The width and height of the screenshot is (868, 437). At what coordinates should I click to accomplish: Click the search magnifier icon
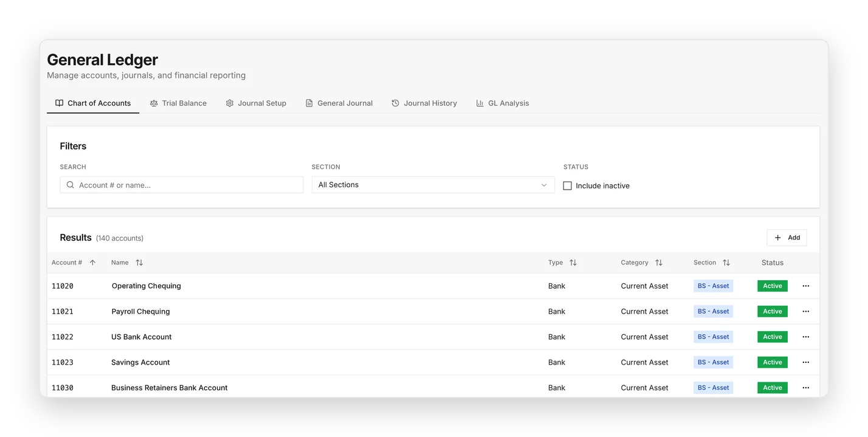click(x=71, y=185)
